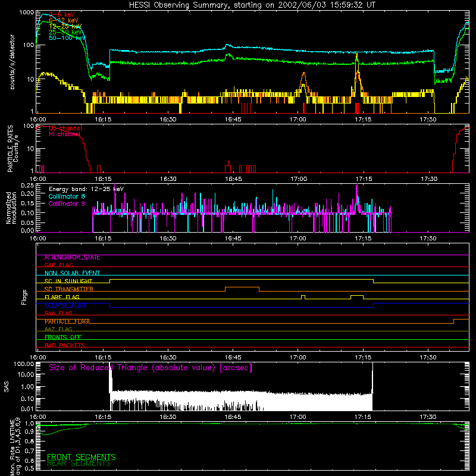This screenshot has height=476, width=476.
Task: Select the Collimator 8 legend label
Action: click(67, 196)
